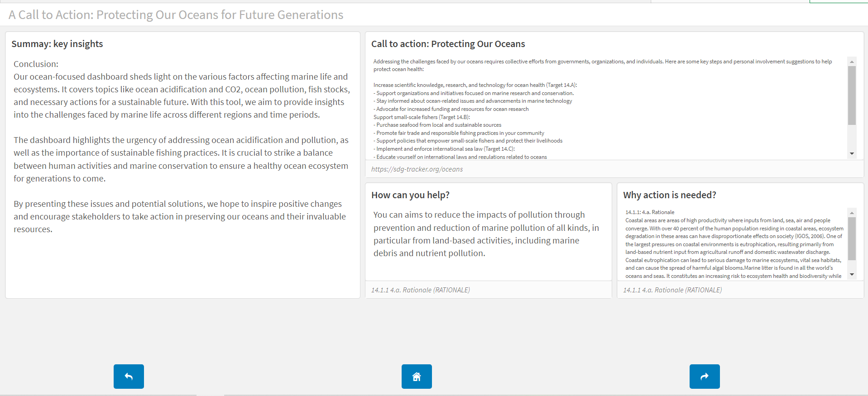Click Rationale footer under Why action is needed
868x396 pixels.
672,290
